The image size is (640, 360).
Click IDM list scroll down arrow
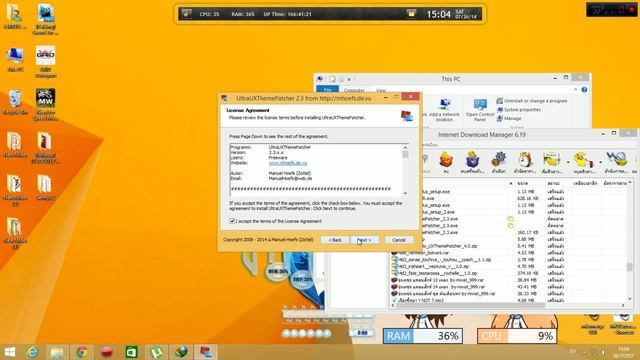pos(630,299)
